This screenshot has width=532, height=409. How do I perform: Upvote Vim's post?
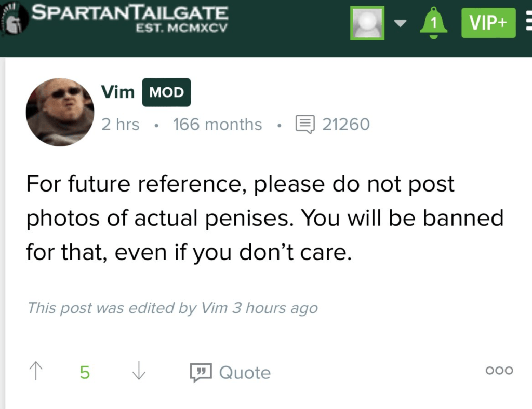point(36,371)
